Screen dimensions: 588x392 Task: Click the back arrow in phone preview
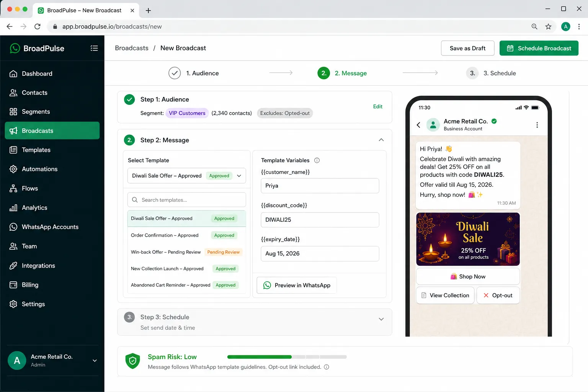(x=418, y=125)
